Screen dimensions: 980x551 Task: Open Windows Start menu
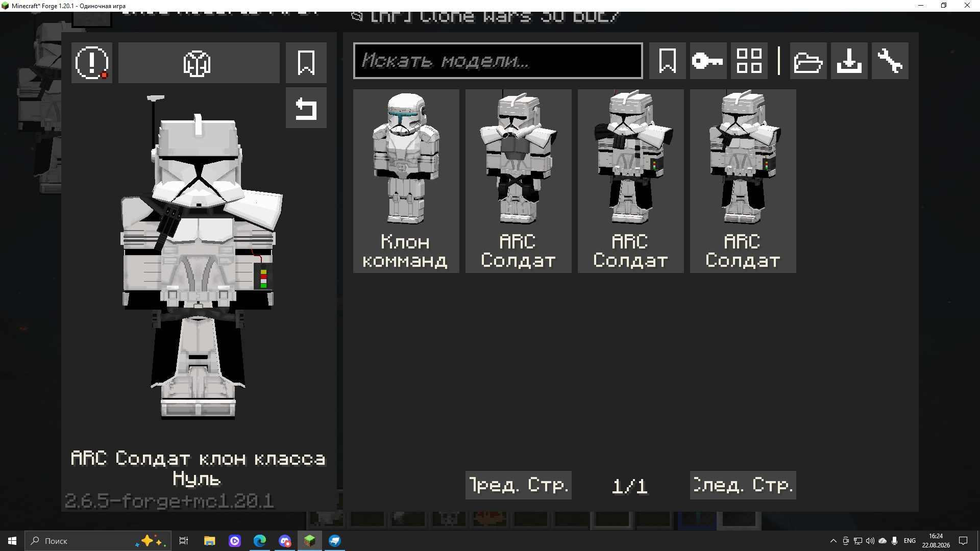pos(12,541)
